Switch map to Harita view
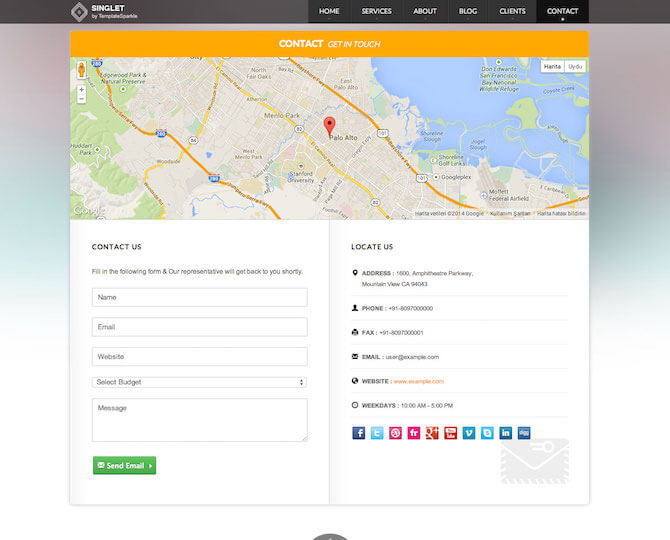The image size is (670, 540). pos(552,67)
